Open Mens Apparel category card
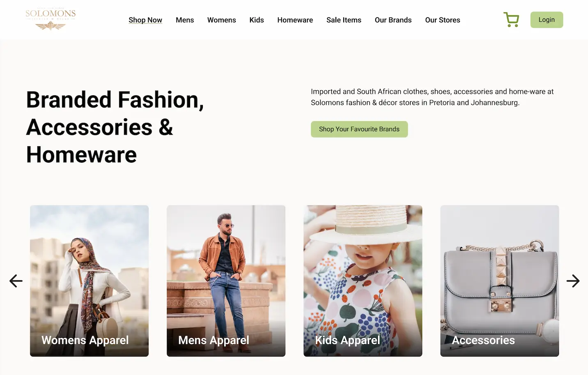 [x=226, y=281]
